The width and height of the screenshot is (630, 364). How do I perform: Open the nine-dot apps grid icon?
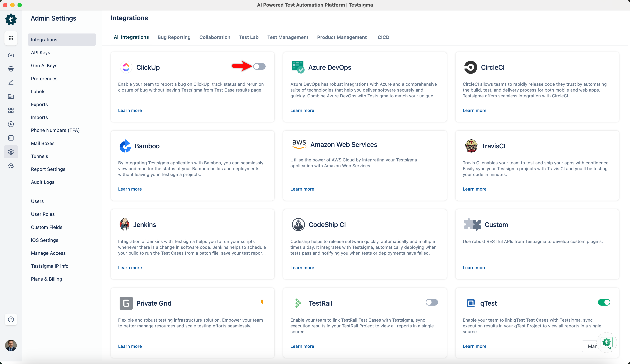click(x=11, y=38)
